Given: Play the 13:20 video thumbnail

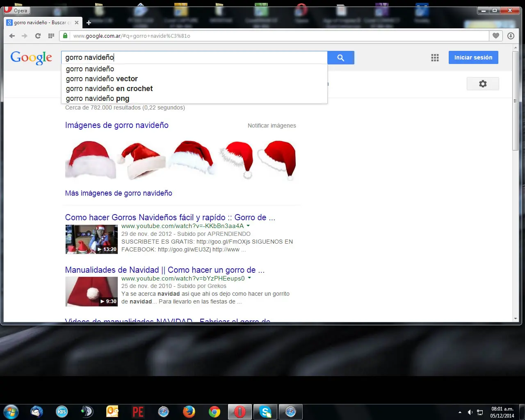Looking at the screenshot, I should click(x=91, y=239).
